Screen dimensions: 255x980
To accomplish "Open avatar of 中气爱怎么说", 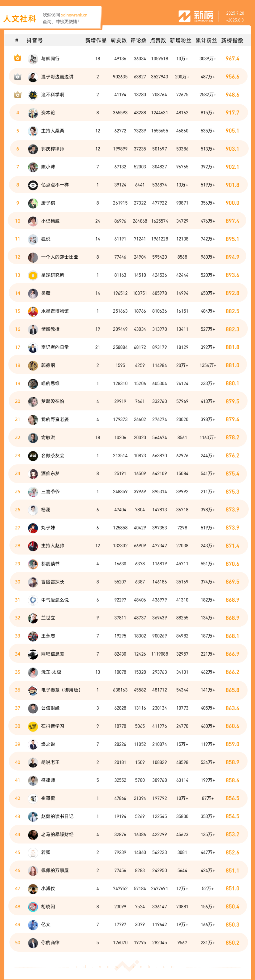I will (x=33, y=600).
